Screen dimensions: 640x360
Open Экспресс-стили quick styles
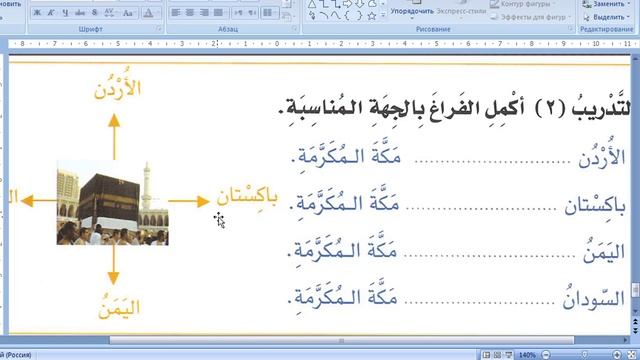pyautogui.click(x=461, y=11)
